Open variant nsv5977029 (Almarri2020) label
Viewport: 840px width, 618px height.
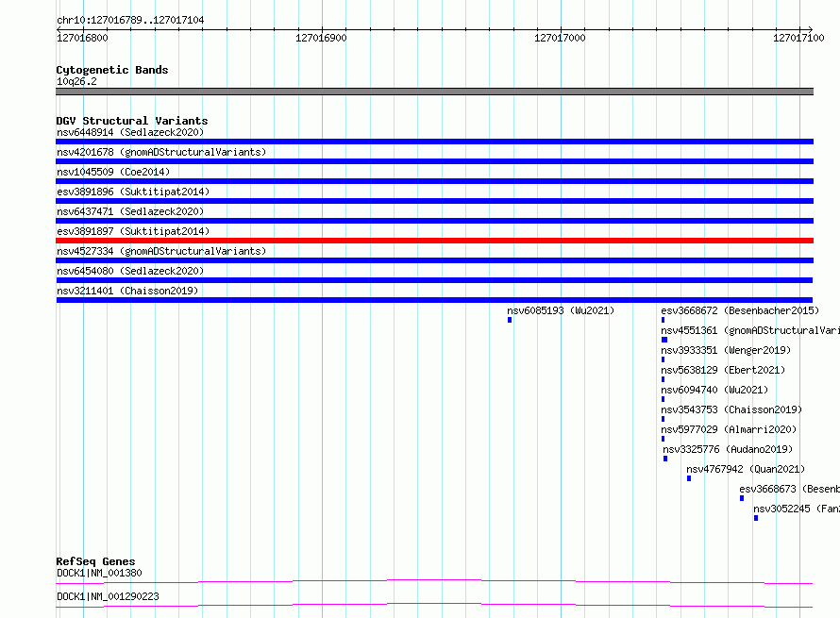[x=729, y=429]
